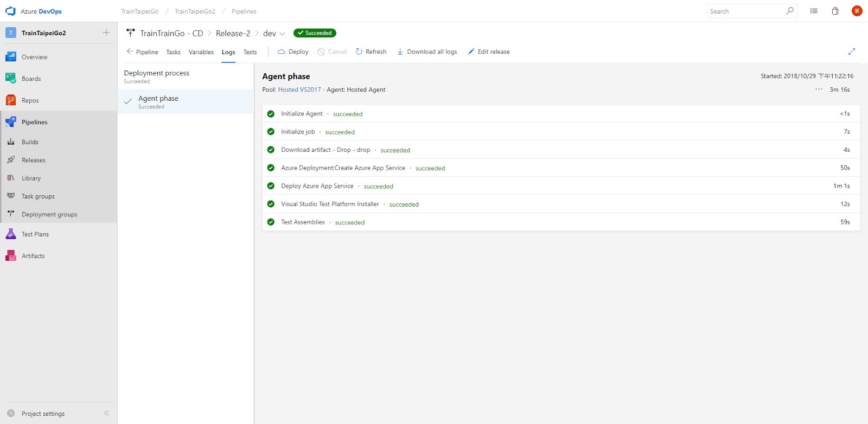This screenshot has height=424, width=868.
Task: Open the Test Plans flask icon
Action: tap(11, 234)
